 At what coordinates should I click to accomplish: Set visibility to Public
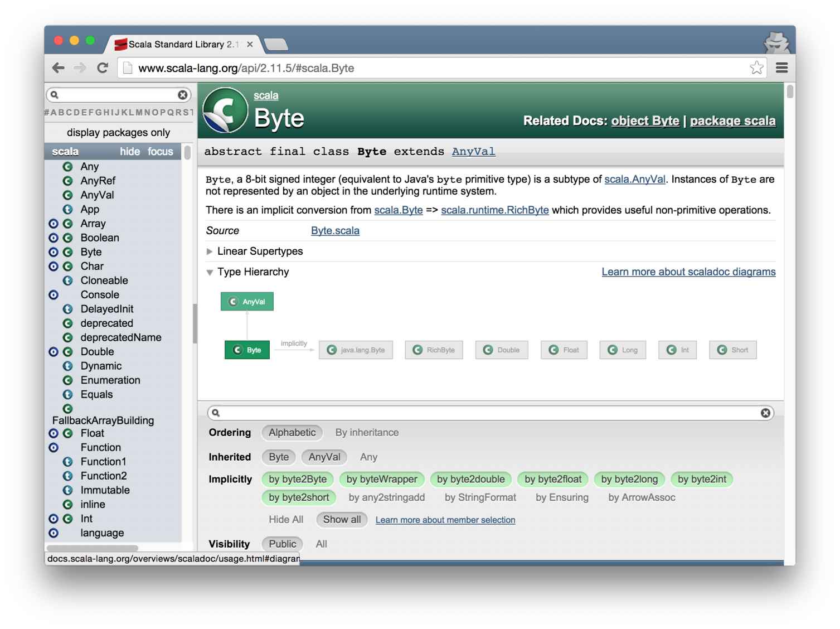pos(283,544)
